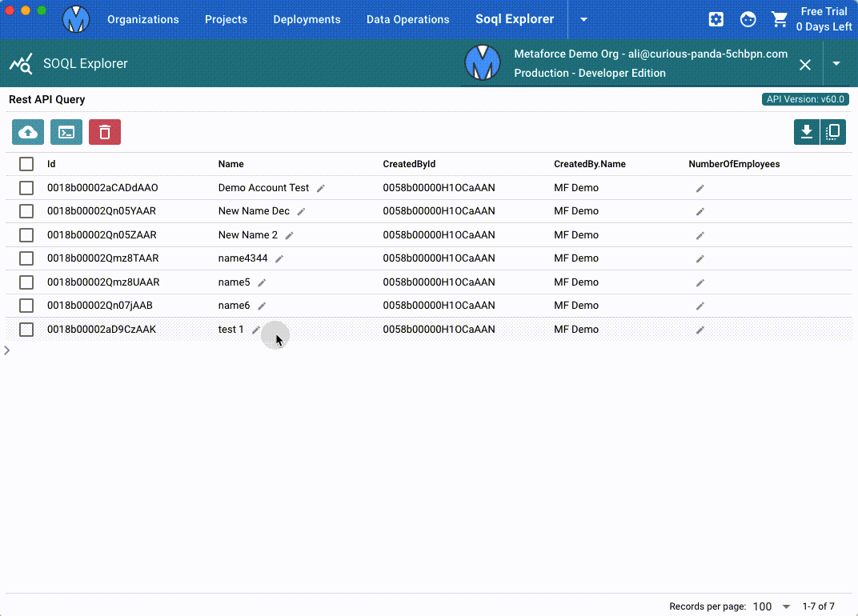This screenshot has width=858, height=616.
Task: Click the Id 0018b00002aCADdAAO cell
Action: click(x=102, y=188)
